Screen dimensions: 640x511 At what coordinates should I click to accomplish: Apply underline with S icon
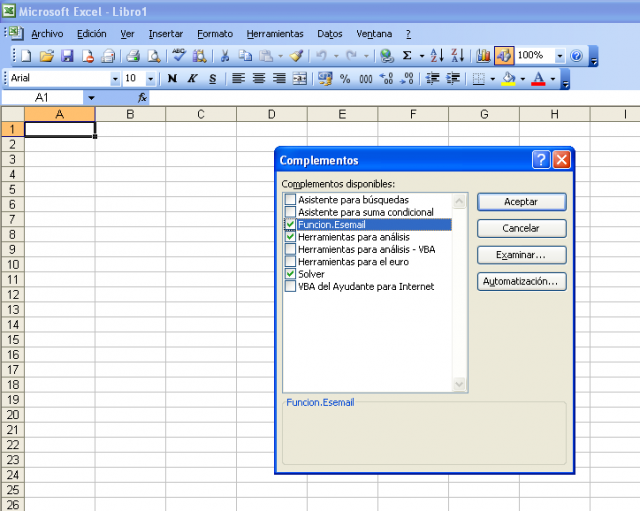pyautogui.click(x=212, y=78)
